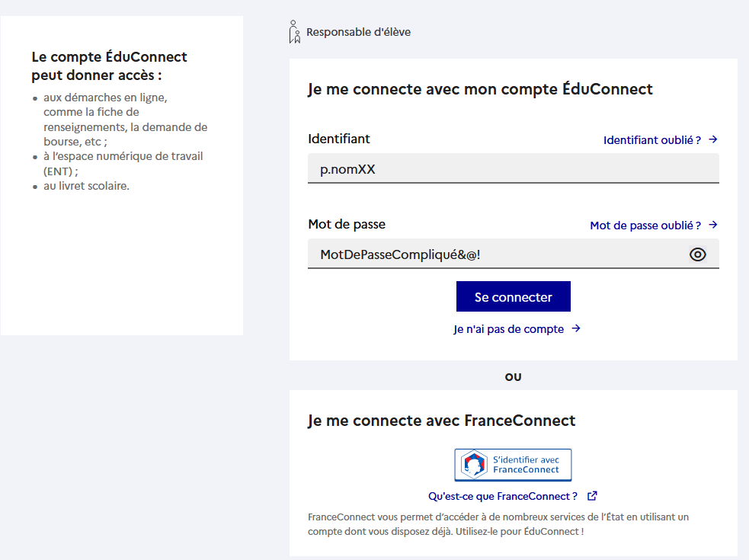749x560 pixels.
Task: Follow the "Je n'ai pas de compte" link
Action: (x=509, y=329)
